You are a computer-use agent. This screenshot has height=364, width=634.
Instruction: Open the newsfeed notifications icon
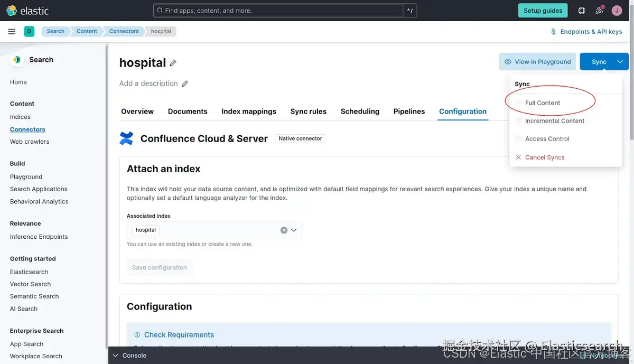[x=599, y=11]
